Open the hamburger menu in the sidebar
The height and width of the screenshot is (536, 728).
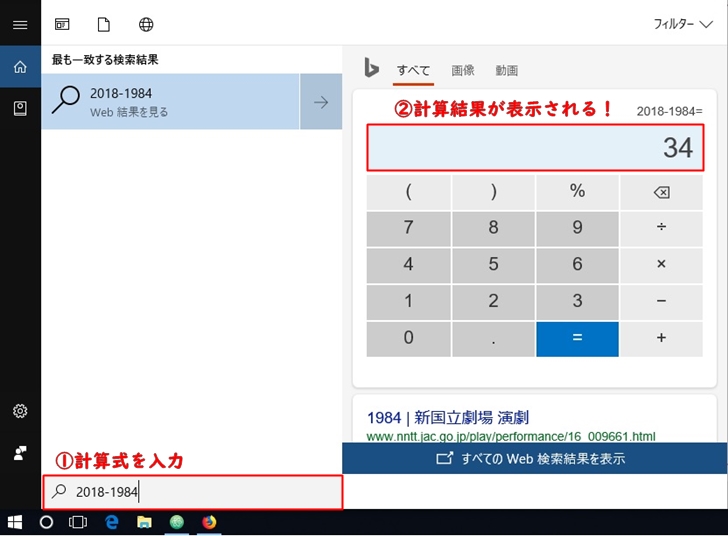pos(20,24)
